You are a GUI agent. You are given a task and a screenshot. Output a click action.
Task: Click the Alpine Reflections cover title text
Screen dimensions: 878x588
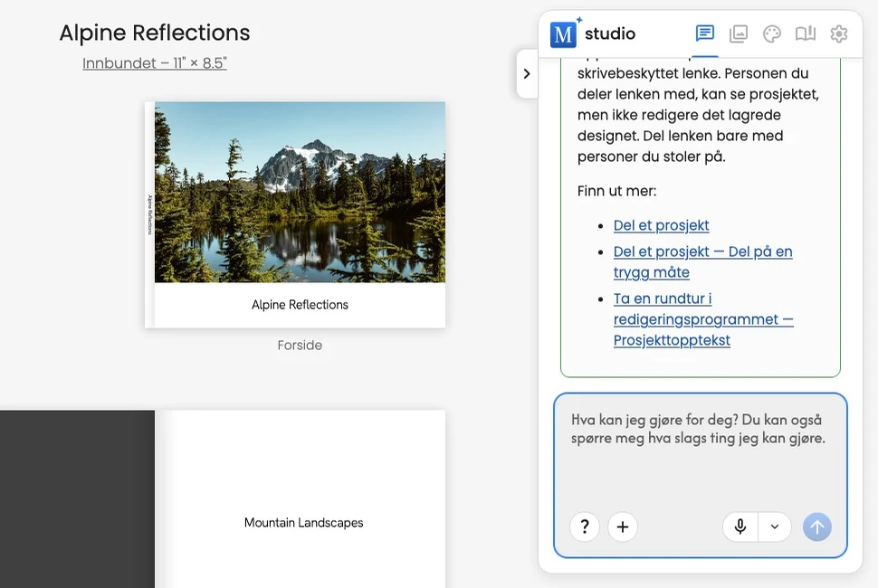coord(300,305)
